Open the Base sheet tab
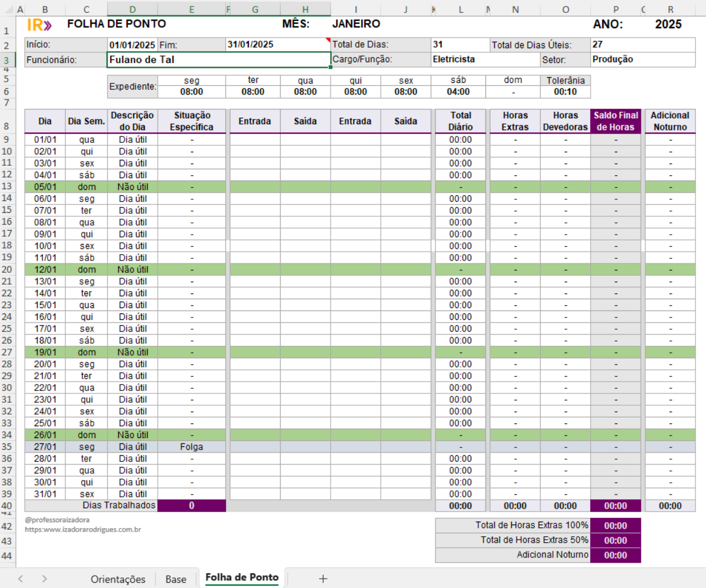Image resolution: width=706 pixels, height=588 pixels. tap(176, 579)
